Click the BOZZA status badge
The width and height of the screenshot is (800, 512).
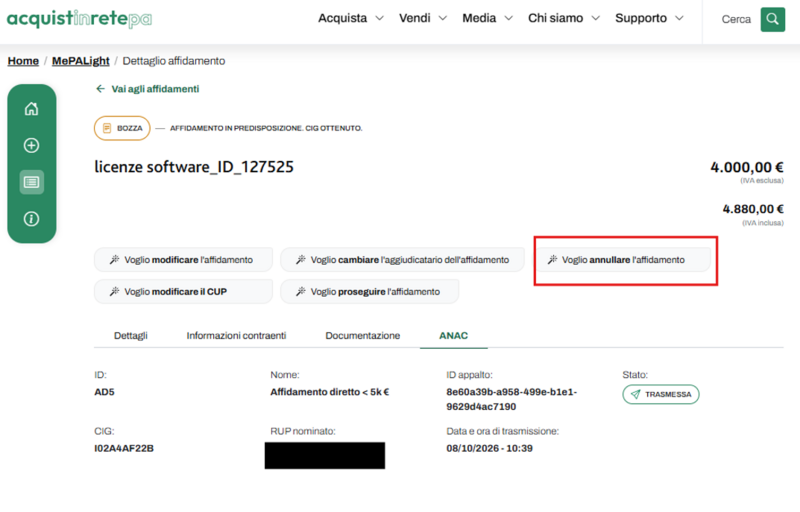122,128
